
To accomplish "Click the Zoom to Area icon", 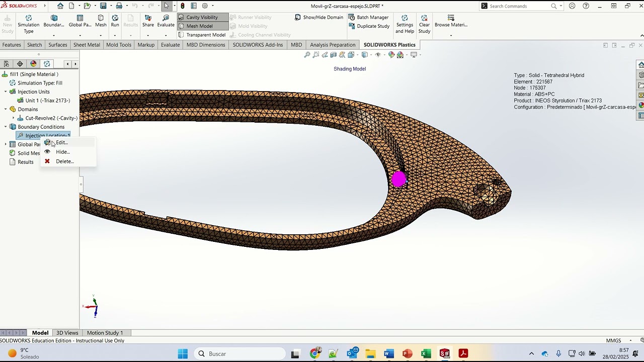I will click(x=316, y=55).
